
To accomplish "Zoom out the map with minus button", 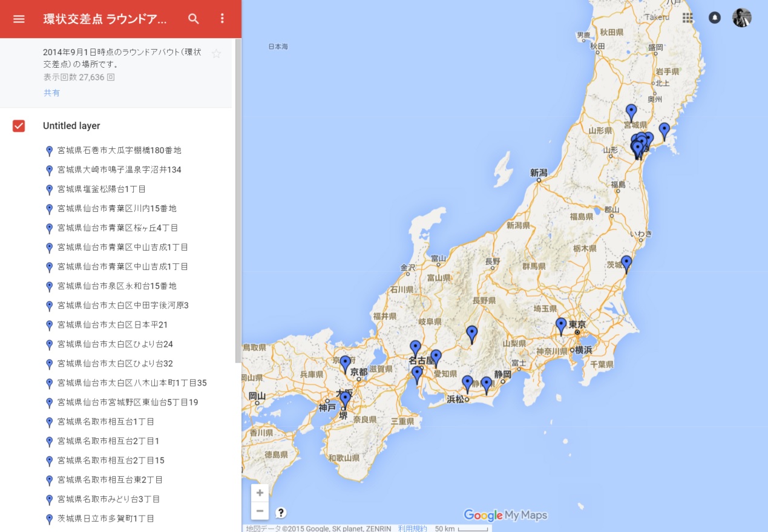I will (260, 511).
